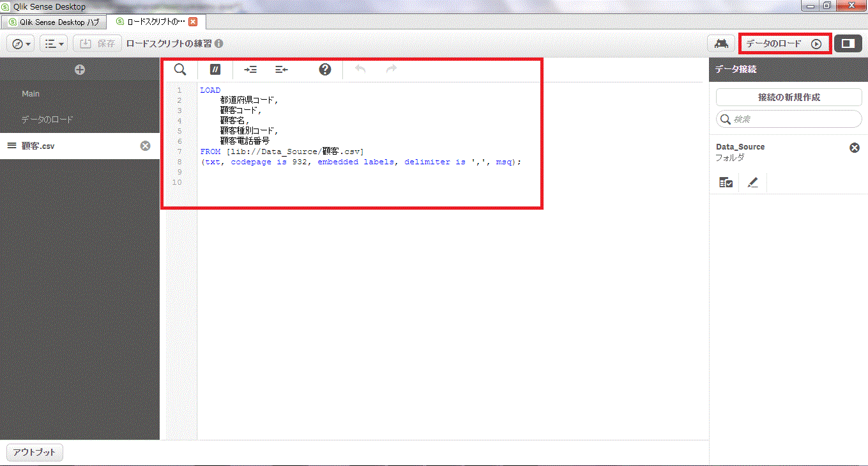The height and width of the screenshot is (466, 868).
Task: Switch to Qlik Sense Desktop ハブ tab
Action: pyautogui.click(x=54, y=22)
